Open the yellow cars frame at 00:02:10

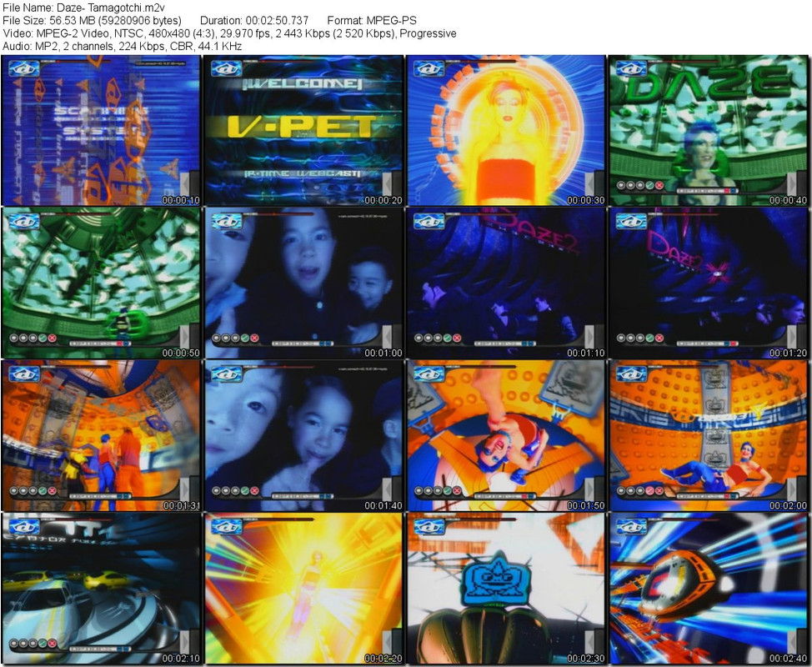(x=101, y=589)
